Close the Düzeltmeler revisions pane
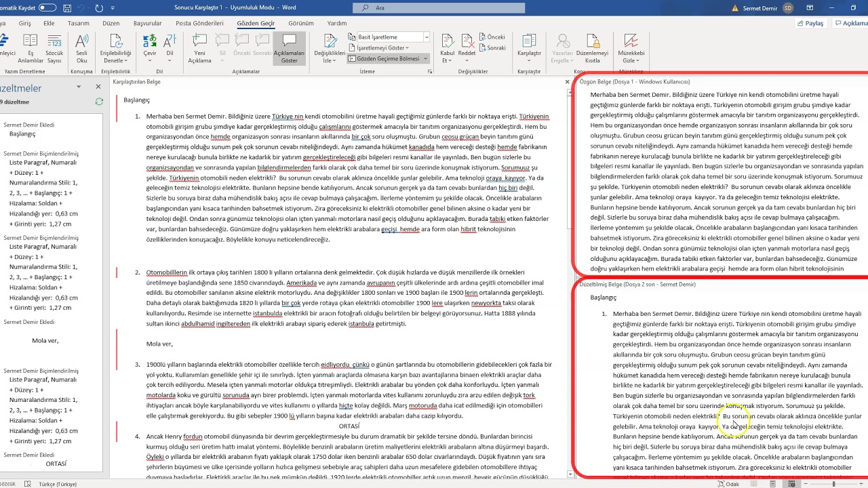Image resolution: width=868 pixels, height=488 pixels. [x=98, y=87]
